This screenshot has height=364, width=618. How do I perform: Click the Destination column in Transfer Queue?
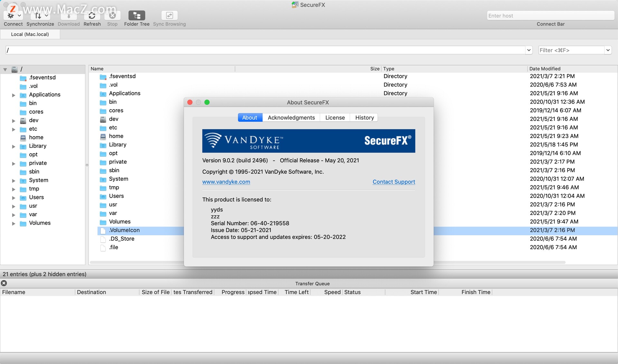pyautogui.click(x=107, y=292)
